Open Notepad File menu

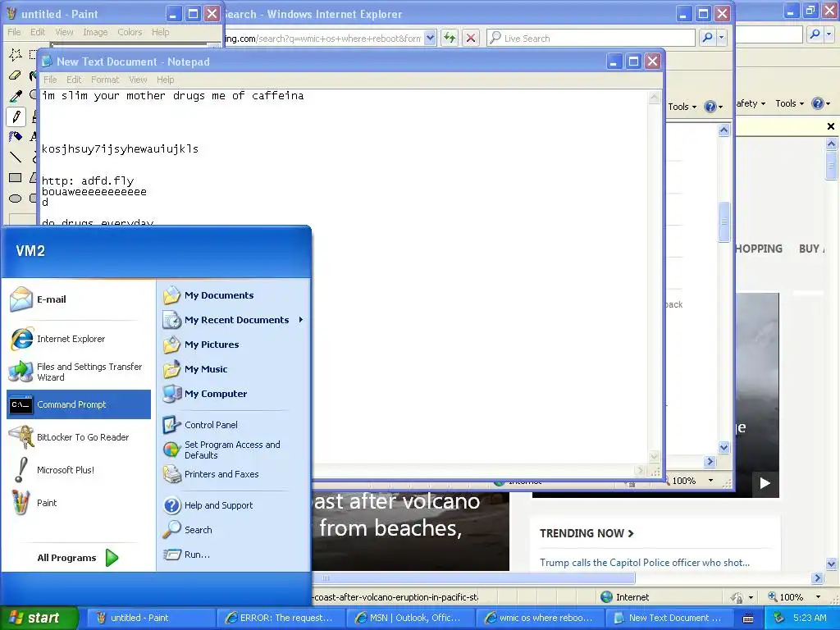(x=50, y=80)
